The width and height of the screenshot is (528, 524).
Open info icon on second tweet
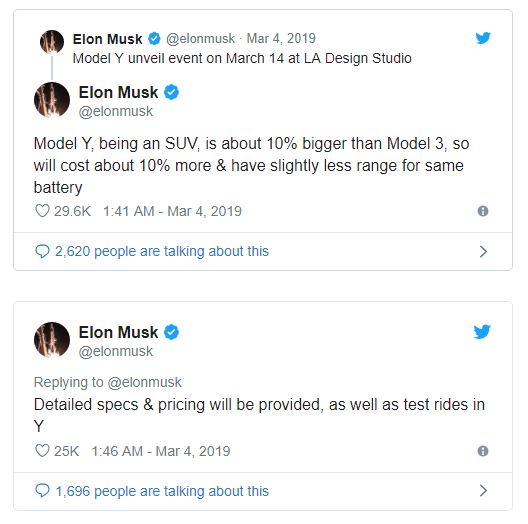pyautogui.click(x=483, y=451)
